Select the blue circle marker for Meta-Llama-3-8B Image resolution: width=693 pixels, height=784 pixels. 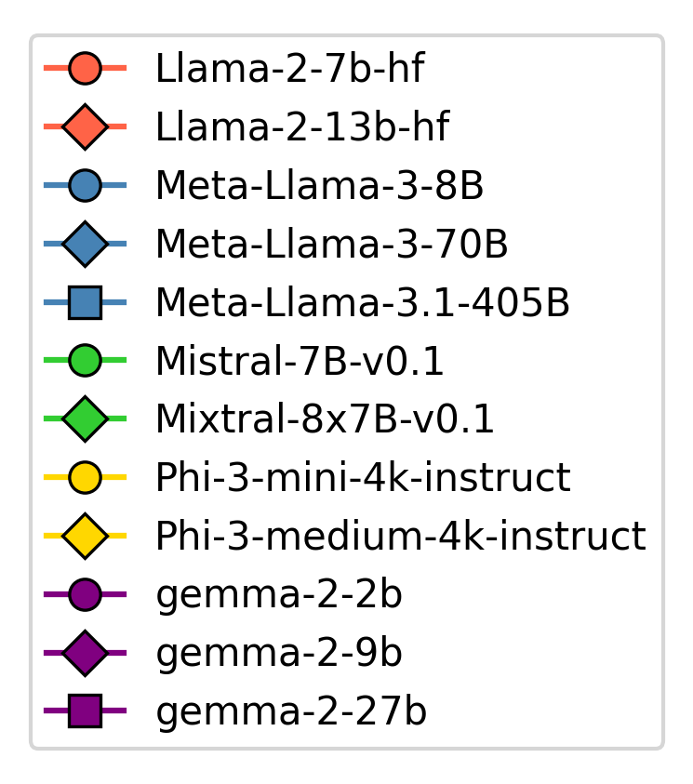(x=85, y=186)
